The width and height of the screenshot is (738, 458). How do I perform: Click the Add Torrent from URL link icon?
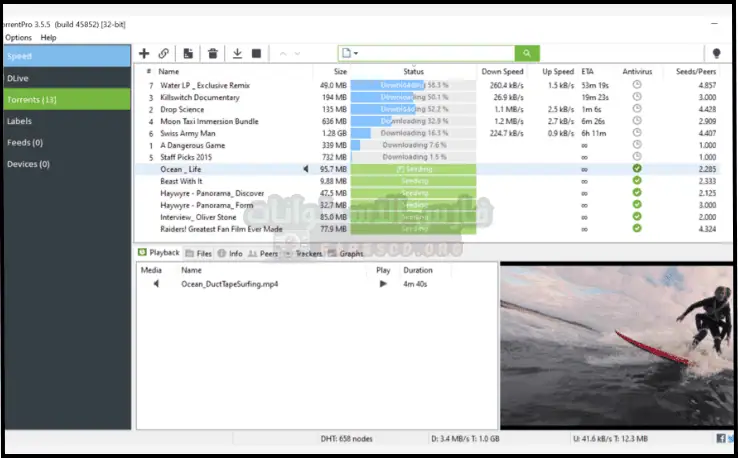(x=164, y=53)
